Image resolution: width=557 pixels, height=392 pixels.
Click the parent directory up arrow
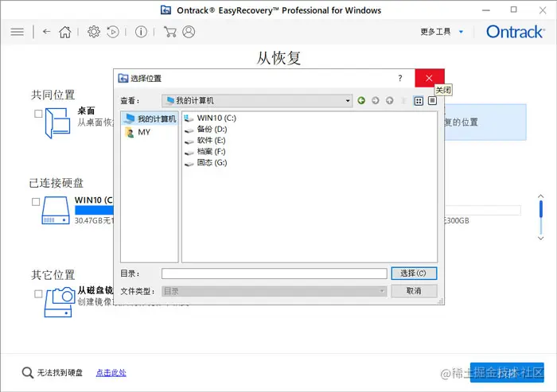point(390,101)
